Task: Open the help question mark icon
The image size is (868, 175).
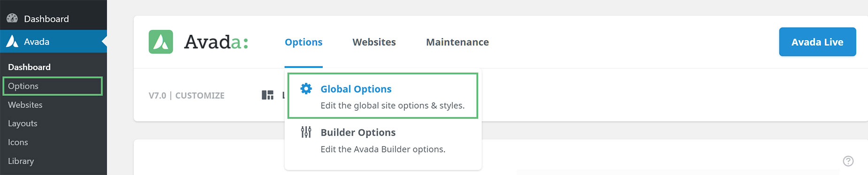Action: [848, 161]
